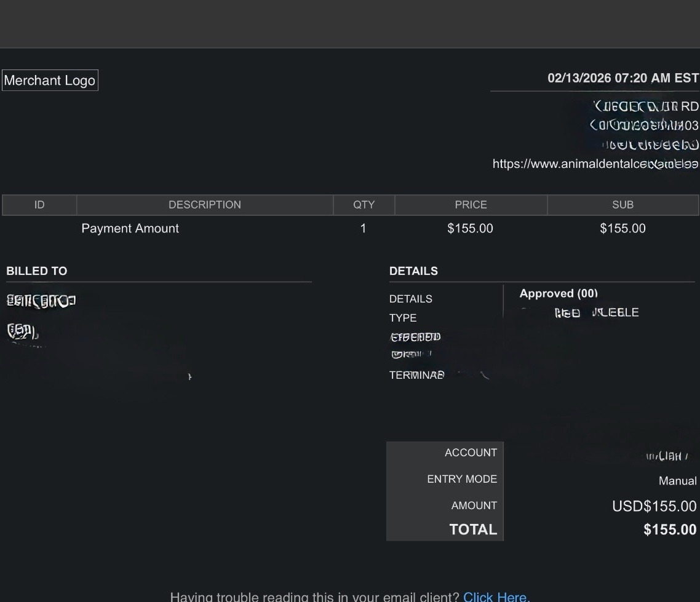700x602 pixels.
Task: Click the 'Approved (00)' status text
Action: 558,294
